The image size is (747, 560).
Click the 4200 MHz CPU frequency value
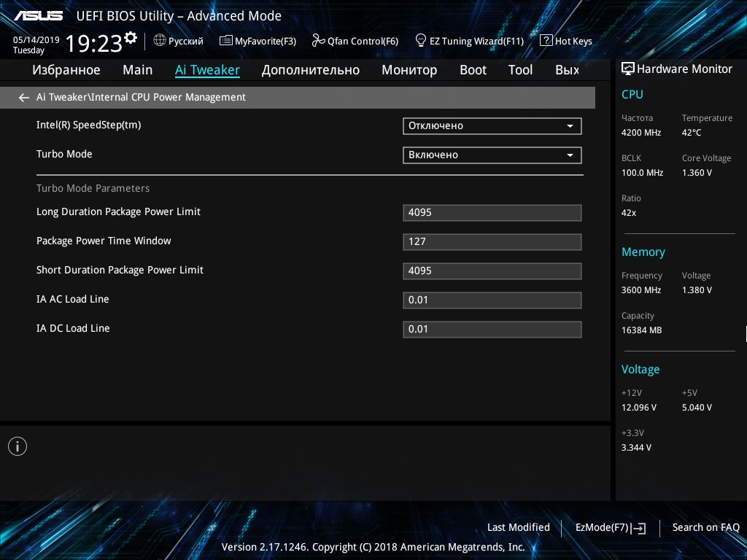(x=641, y=133)
